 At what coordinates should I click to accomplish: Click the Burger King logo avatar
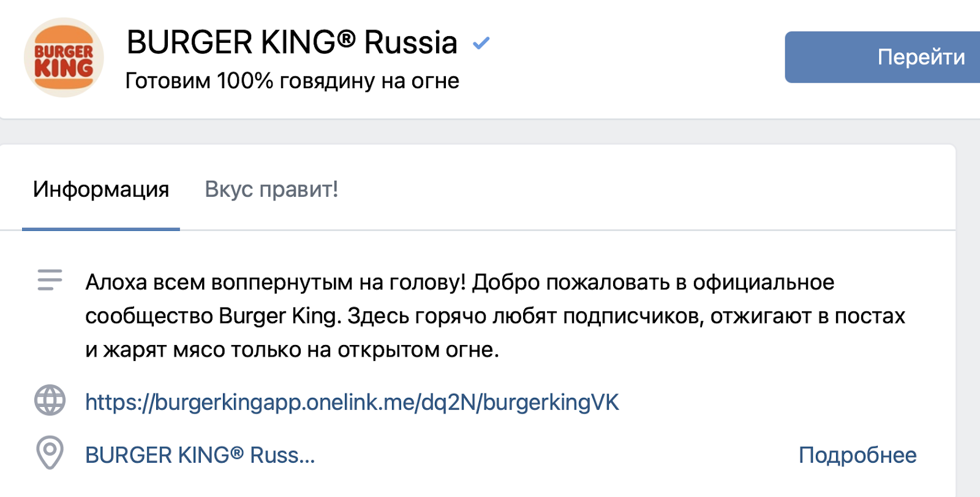pyautogui.click(x=64, y=58)
